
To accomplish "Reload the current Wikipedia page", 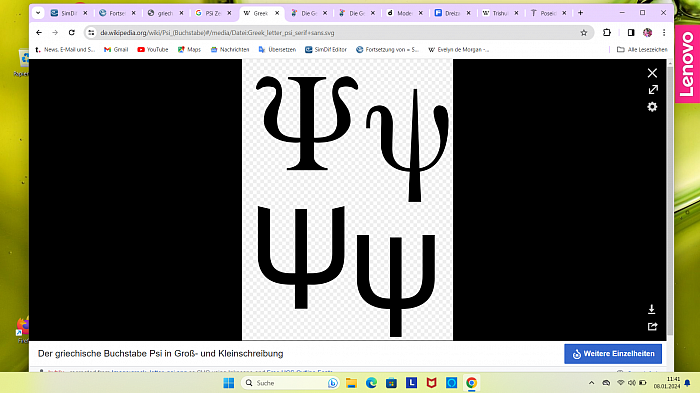I will pyautogui.click(x=71, y=33).
